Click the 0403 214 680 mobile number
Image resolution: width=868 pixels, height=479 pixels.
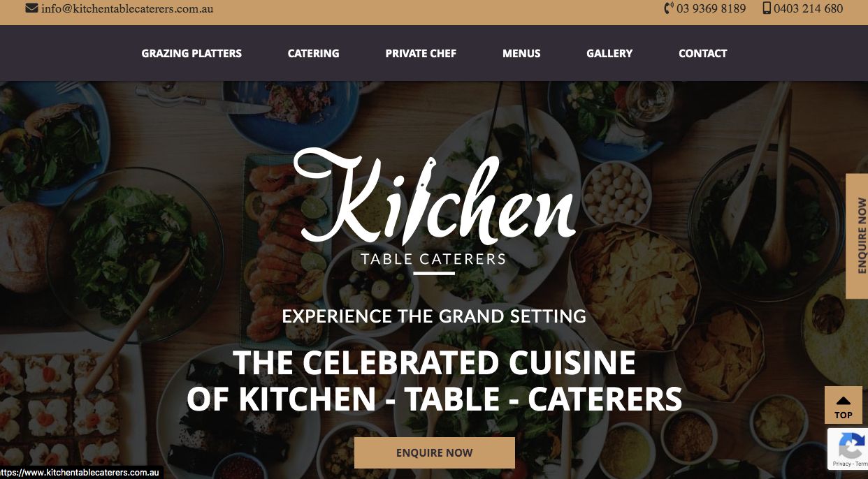click(809, 9)
